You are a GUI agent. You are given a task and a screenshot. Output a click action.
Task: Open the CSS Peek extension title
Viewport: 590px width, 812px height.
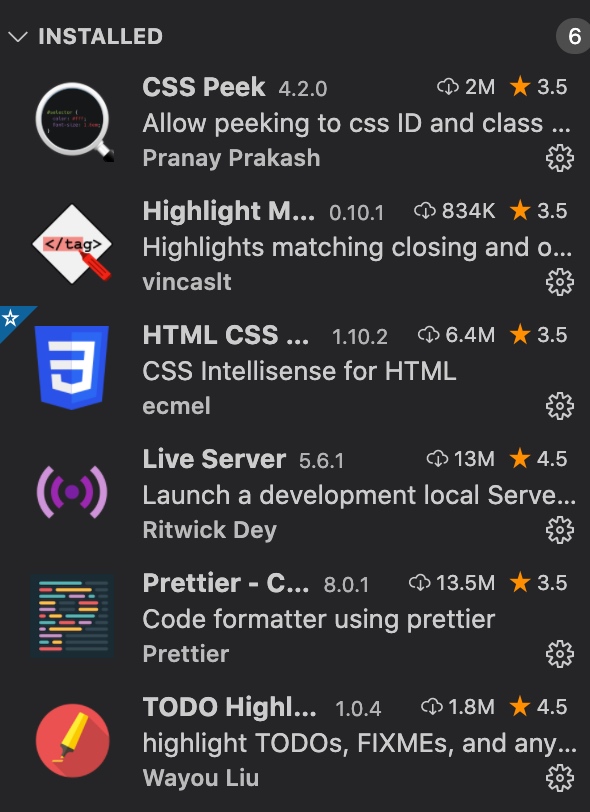(204, 87)
